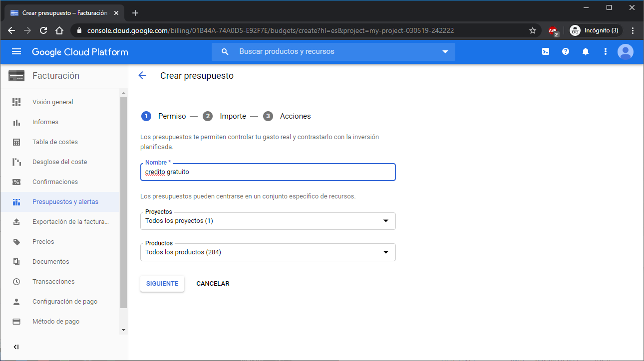Click the back arrow beside Crear presupuesto
Image resolution: width=644 pixels, height=361 pixels.
[x=142, y=75]
